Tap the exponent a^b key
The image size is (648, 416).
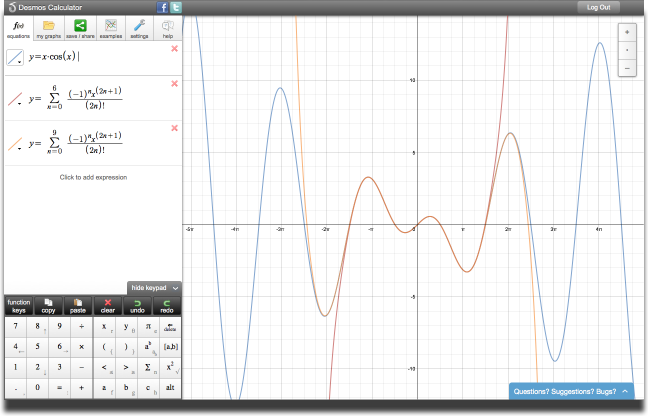(148, 347)
